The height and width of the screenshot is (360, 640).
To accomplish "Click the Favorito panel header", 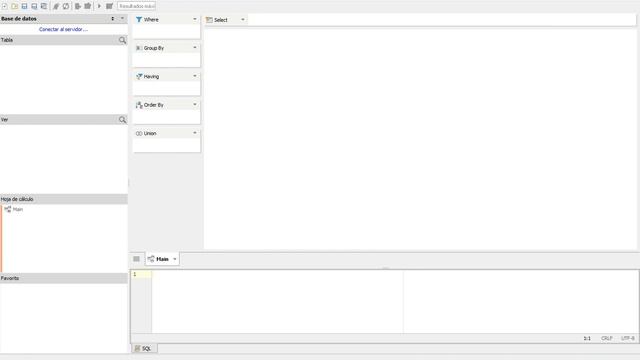I will (64, 278).
